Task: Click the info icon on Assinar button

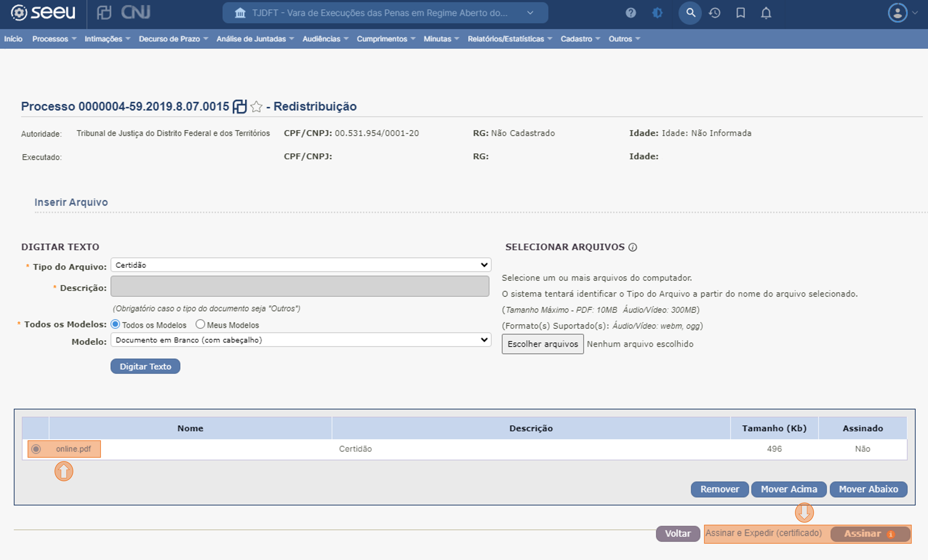Action: 891,534
